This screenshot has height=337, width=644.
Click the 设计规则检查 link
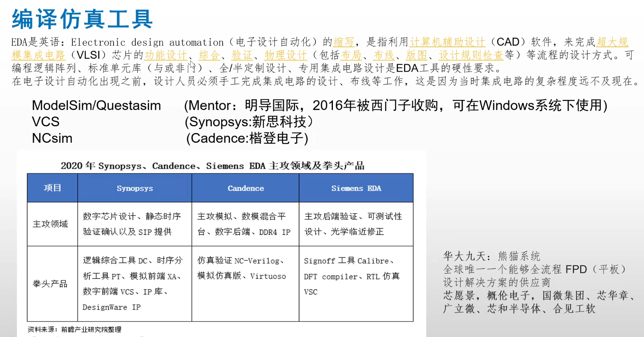471,55
